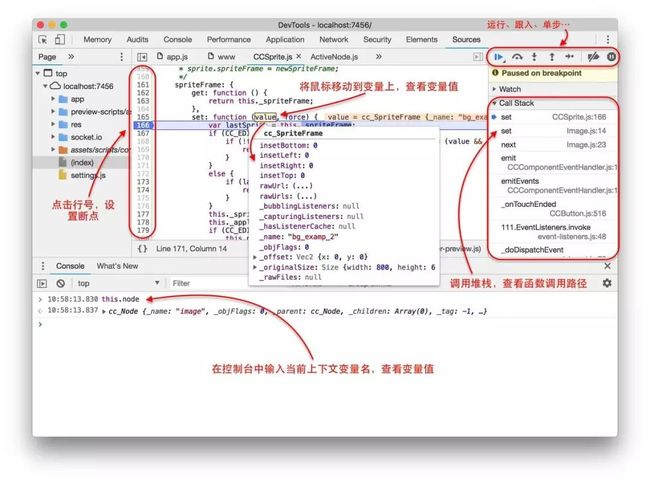Expand the _originalSize property in the popup

pos(255,267)
